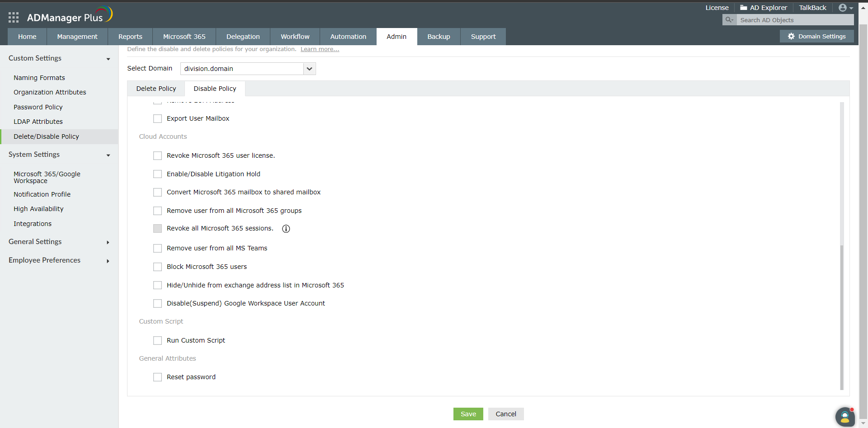The height and width of the screenshot is (428, 868).
Task: Open Naming Formats settings
Action: 39,78
